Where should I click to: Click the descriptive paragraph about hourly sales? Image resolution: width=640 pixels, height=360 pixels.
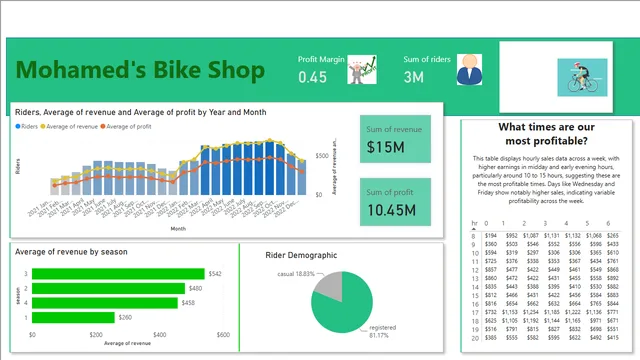click(x=546, y=180)
